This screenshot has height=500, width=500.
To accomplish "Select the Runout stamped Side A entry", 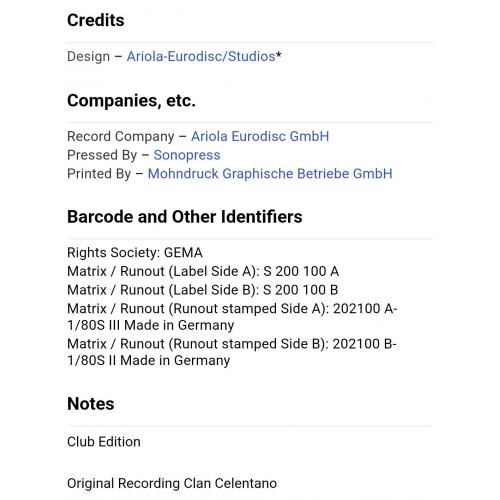I will point(232,317).
